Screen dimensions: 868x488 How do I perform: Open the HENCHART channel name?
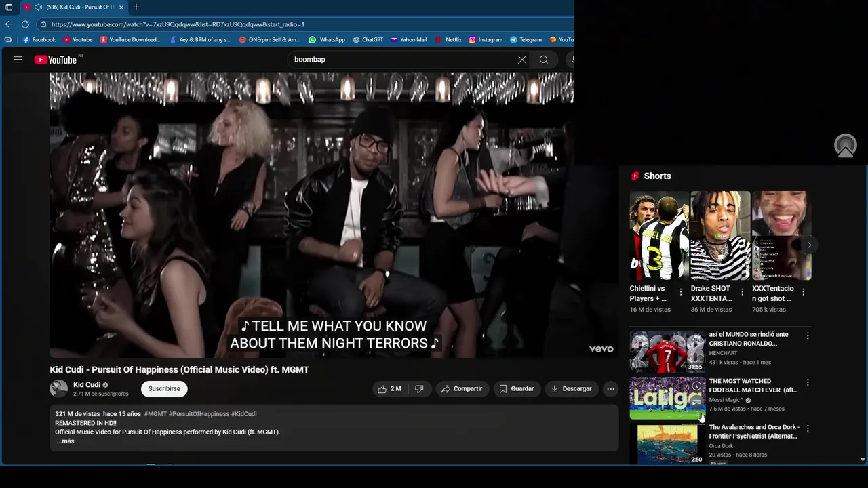(x=723, y=354)
